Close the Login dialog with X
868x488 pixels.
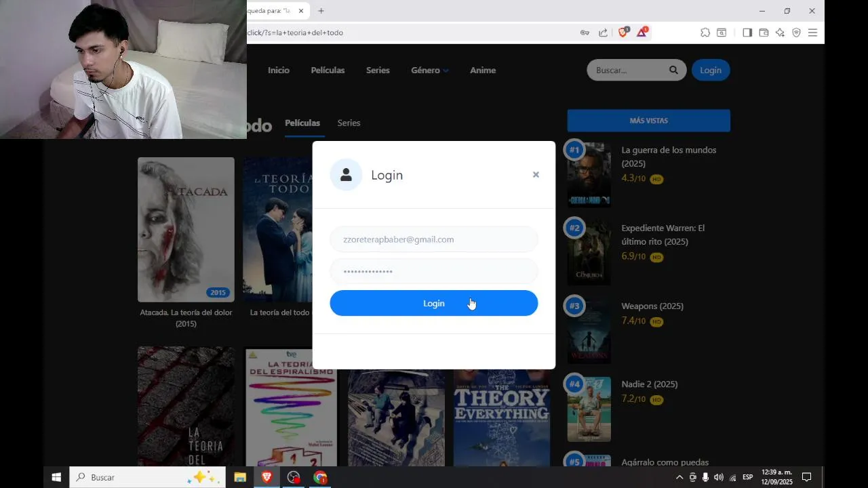tap(536, 175)
